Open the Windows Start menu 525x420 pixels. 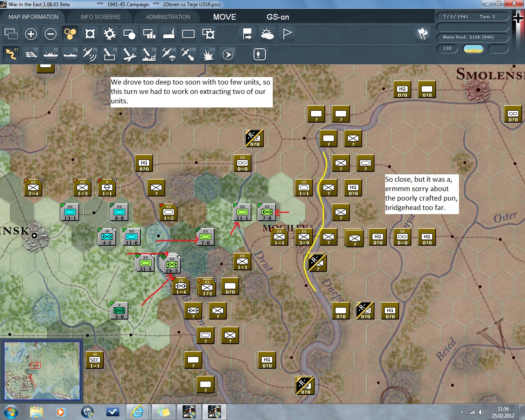(11, 411)
